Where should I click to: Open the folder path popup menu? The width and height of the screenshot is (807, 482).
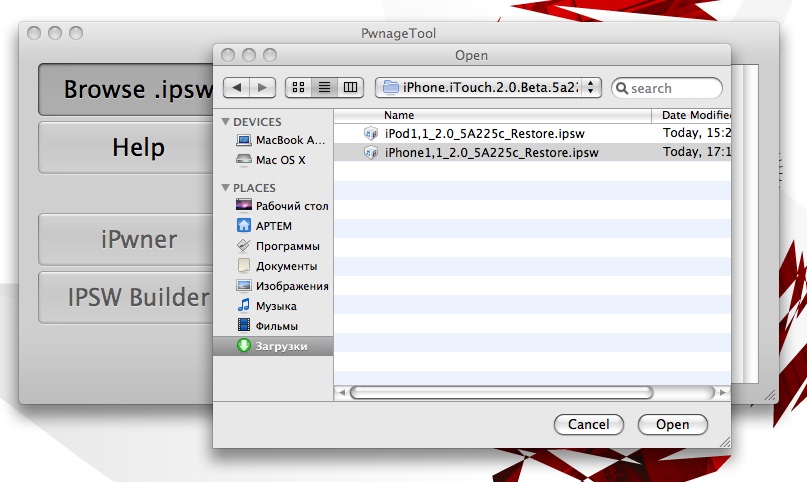(488, 87)
